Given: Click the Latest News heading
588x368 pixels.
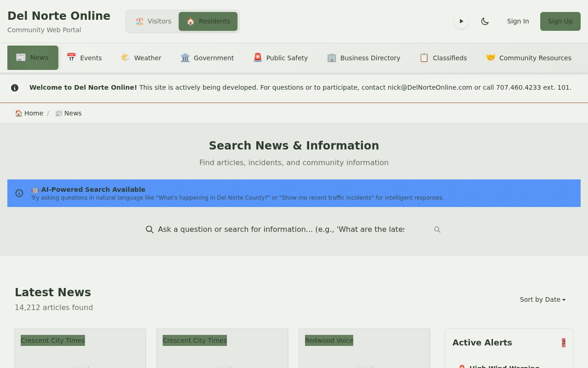Looking at the screenshot, I should coord(53,292).
